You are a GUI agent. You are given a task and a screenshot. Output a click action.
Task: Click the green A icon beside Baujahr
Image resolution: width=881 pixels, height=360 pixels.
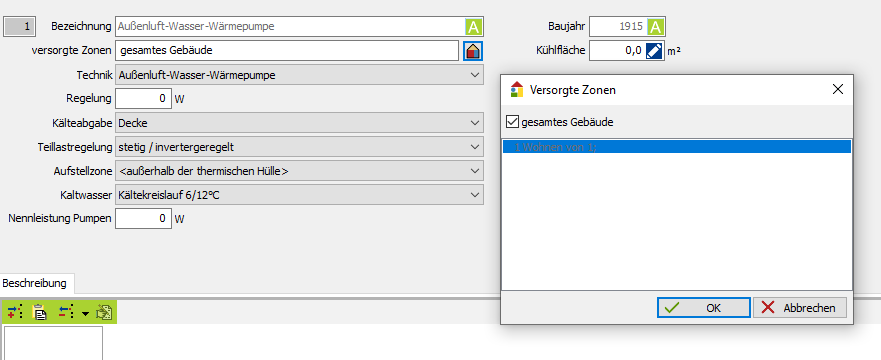click(x=655, y=26)
